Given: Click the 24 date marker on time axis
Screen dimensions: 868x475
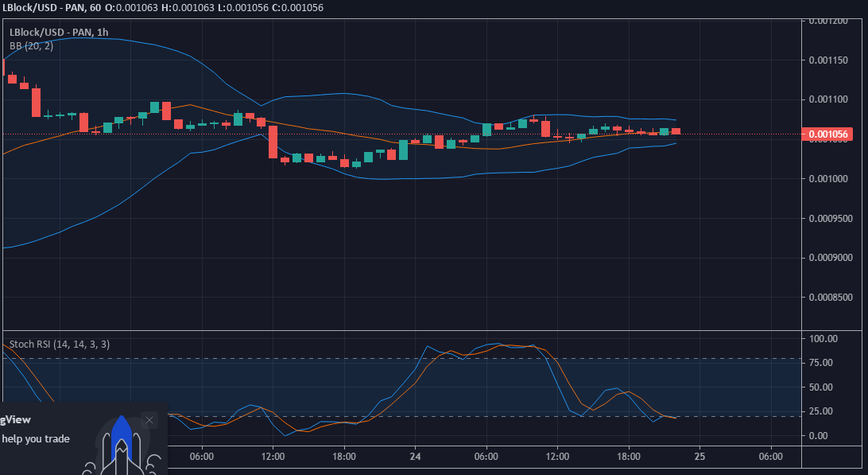Looking at the screenshot, I should coord(415,457).
